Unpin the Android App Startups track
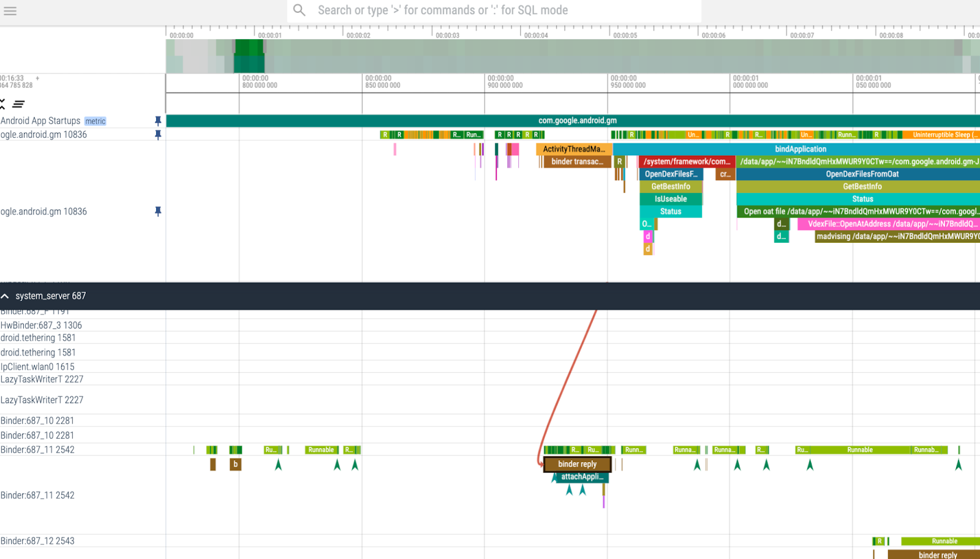 158,121
